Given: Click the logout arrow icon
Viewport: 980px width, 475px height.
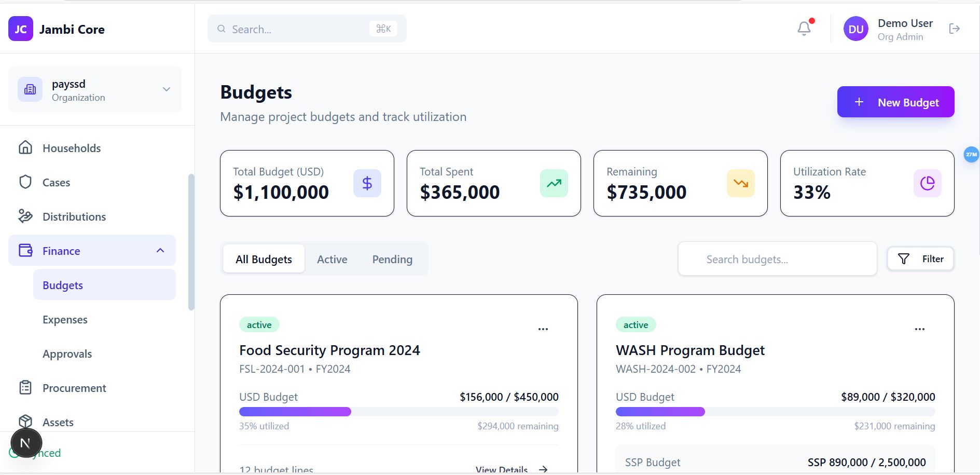Looking at the screenshot, I should (954, 29).
